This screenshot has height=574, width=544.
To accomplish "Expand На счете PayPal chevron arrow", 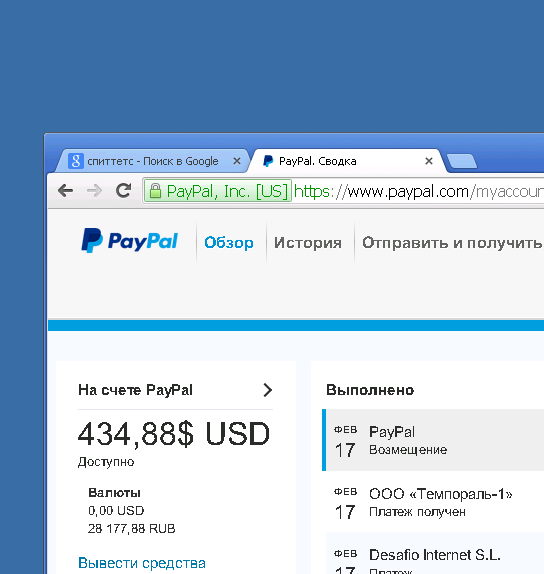I will [x=268, y=390].
